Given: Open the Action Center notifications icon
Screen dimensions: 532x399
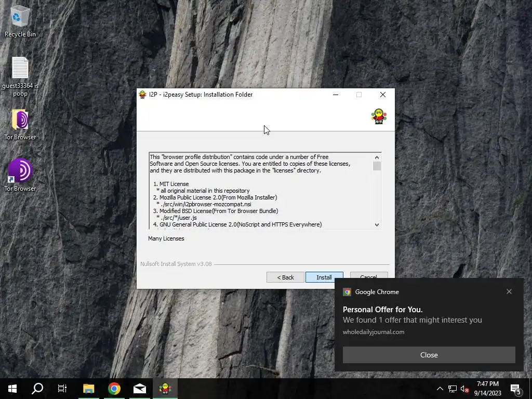Looking at the screenshot, I should point(516,389).
